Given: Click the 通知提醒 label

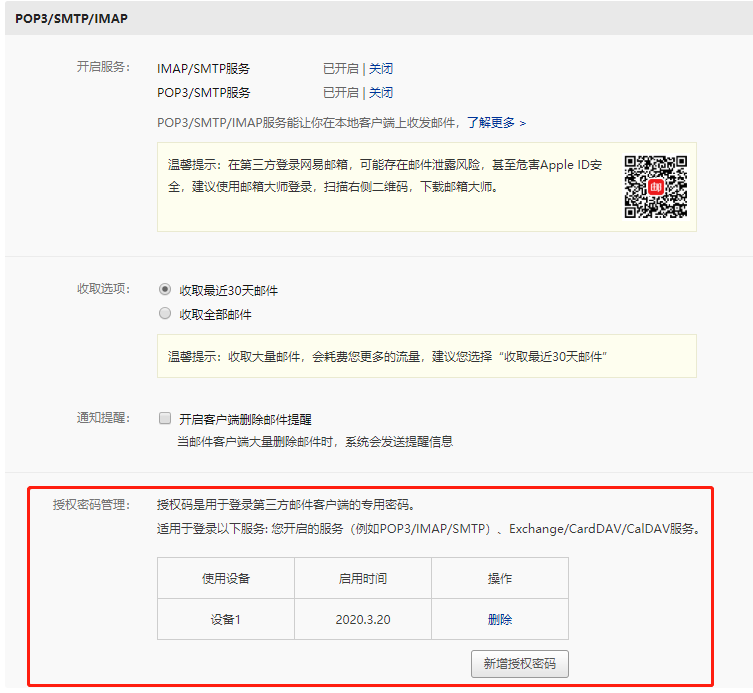Looking at the screenshot, I should 103,417.
